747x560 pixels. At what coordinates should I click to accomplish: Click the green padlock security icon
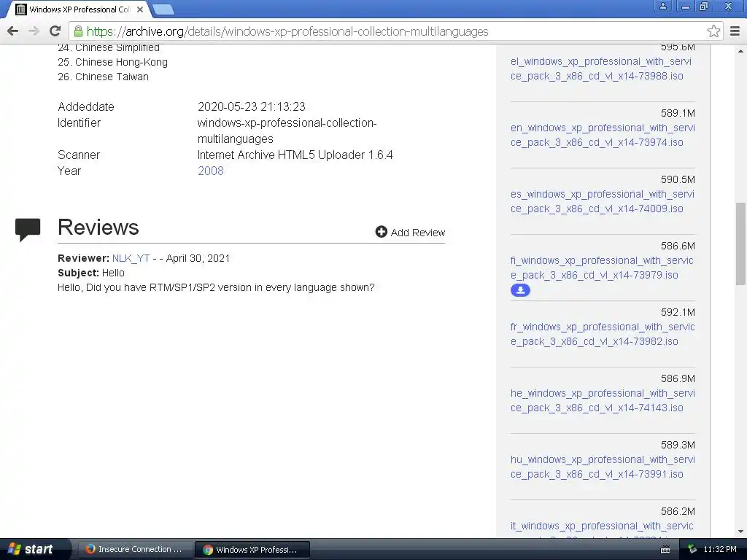tap(78, 31)
